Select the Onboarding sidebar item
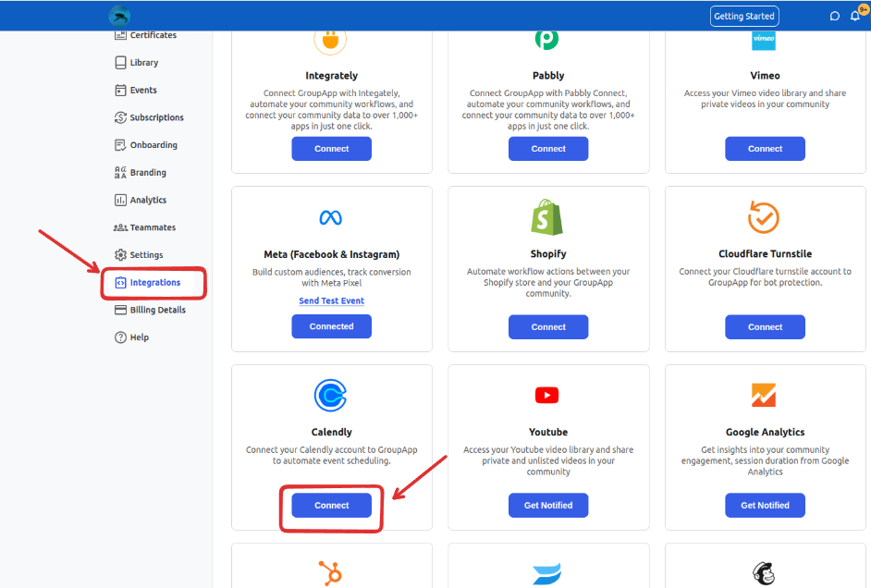The image size is (871, 588). [x=146, y=145]
